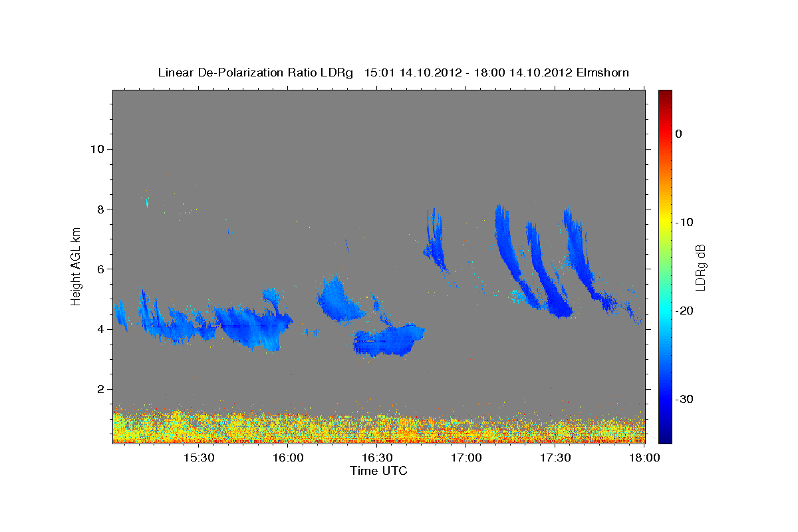The image size is (798, 532).
Task: Click the colorbar value 0
Action: click(x=679, y=134)
